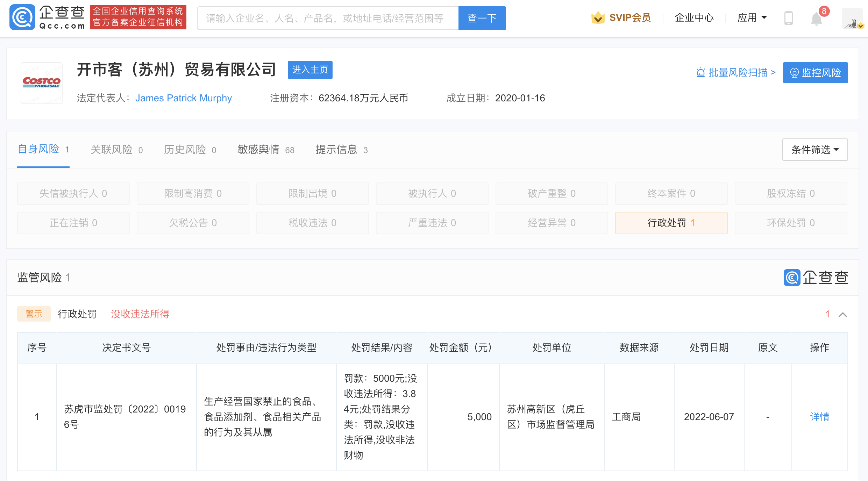Click 没收违法所得 red label

click(140, 314)
